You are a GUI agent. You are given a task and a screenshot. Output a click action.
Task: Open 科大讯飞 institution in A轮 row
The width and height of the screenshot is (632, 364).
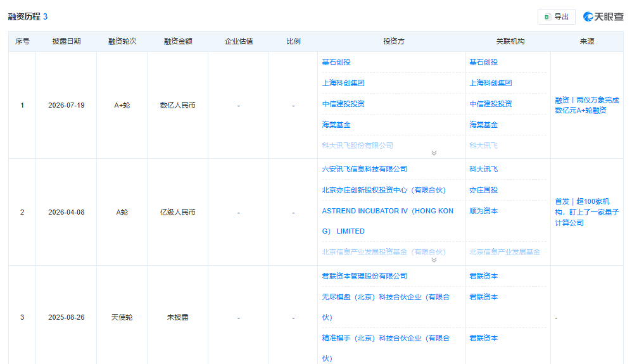(483, 169)
